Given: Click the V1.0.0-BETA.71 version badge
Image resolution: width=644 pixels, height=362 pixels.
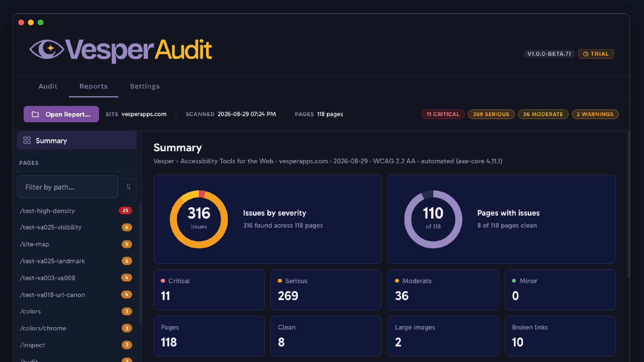Looking at the screenshot, I should pyautogui.click(x=549, y=54).
